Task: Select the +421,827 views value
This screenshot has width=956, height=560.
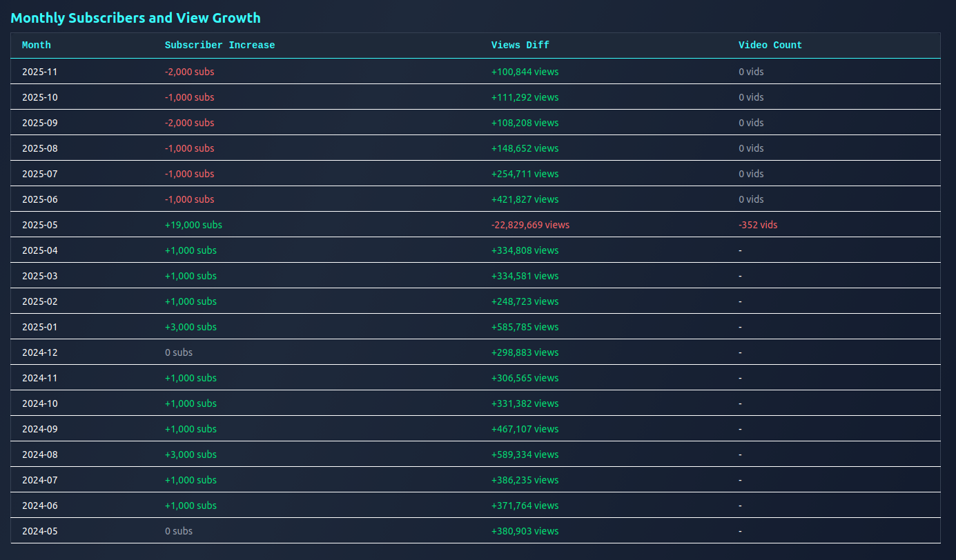Action: coord(525,199)
